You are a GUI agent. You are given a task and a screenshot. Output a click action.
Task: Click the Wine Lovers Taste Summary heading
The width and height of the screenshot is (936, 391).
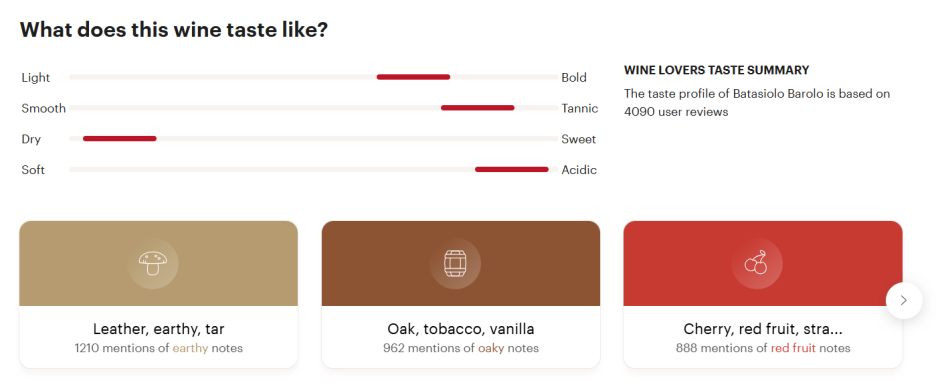(716, 70)
